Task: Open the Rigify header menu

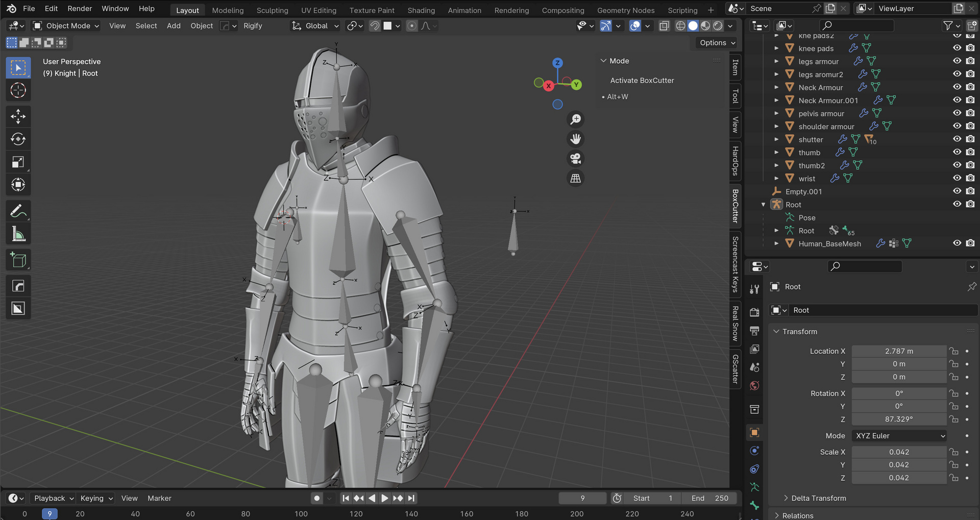Action: pyautogui.click(x=253, y=26)
